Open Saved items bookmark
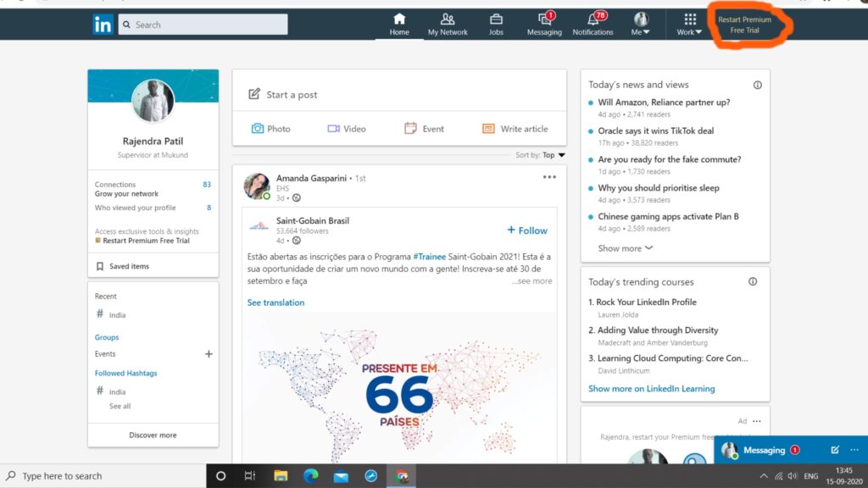This screenshot has height=488, width=868. (x=123, y=266)
